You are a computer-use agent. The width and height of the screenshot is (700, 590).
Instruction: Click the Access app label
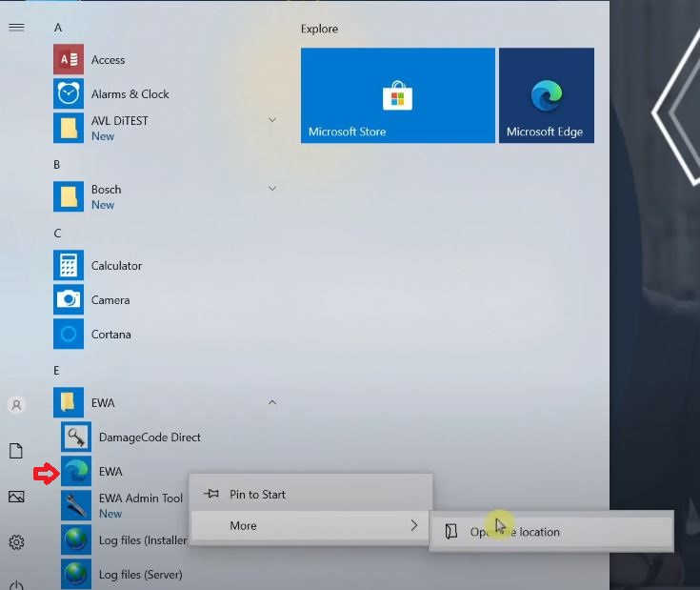point(108,60)
